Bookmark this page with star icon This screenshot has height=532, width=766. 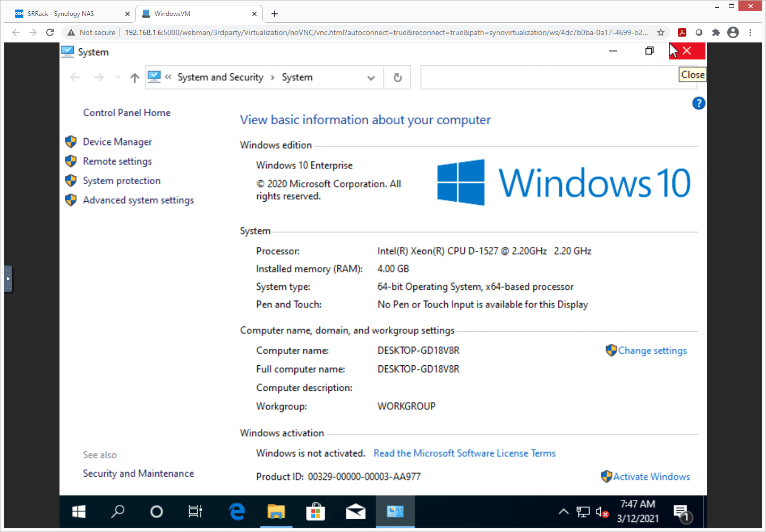[661, 32]
